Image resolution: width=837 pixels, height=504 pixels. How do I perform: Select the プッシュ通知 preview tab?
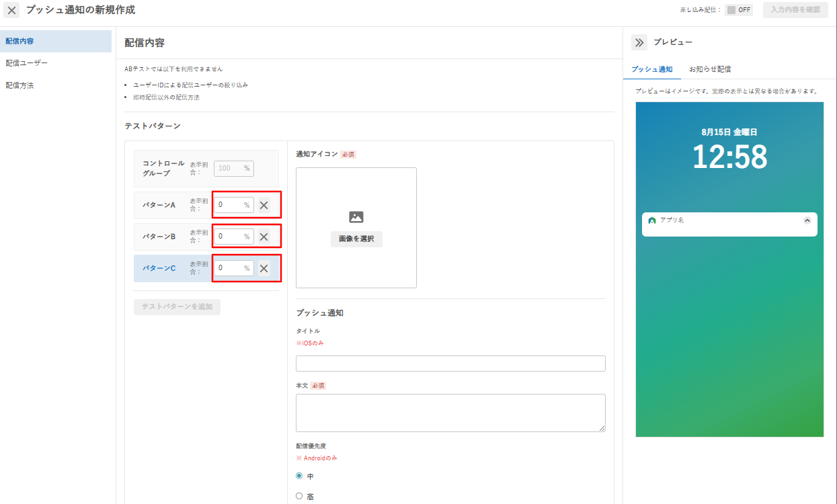click(x=652, y=69)
